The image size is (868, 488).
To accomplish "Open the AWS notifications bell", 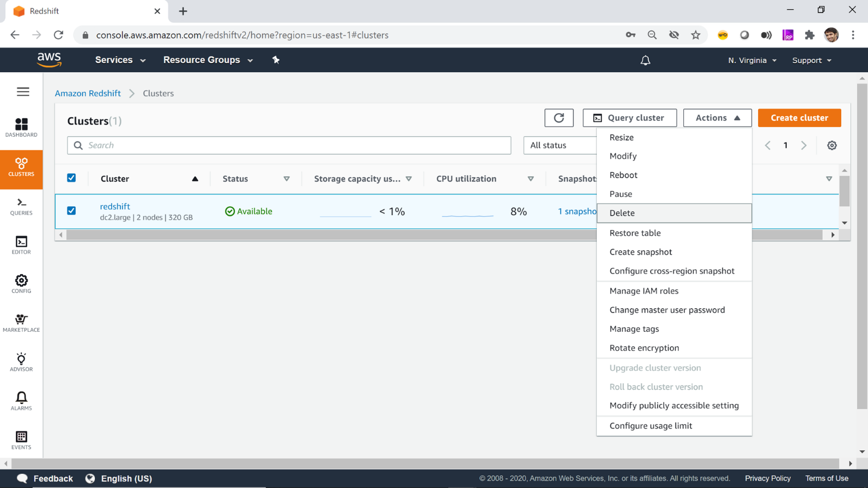I will [x=645, y=60].
